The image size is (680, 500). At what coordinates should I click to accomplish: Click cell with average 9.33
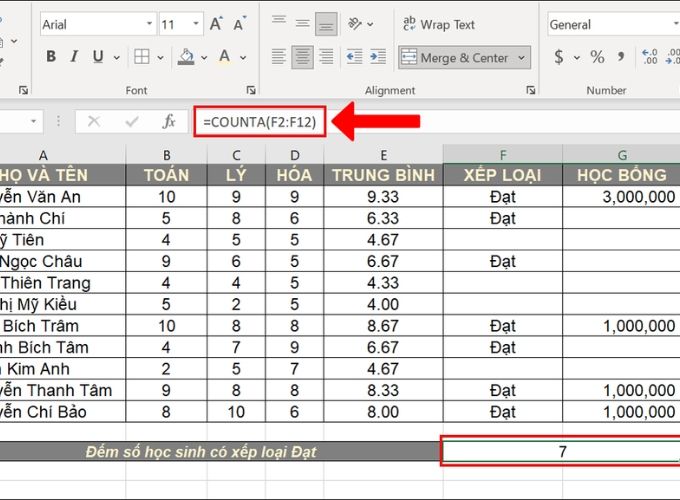pos(383,197)
